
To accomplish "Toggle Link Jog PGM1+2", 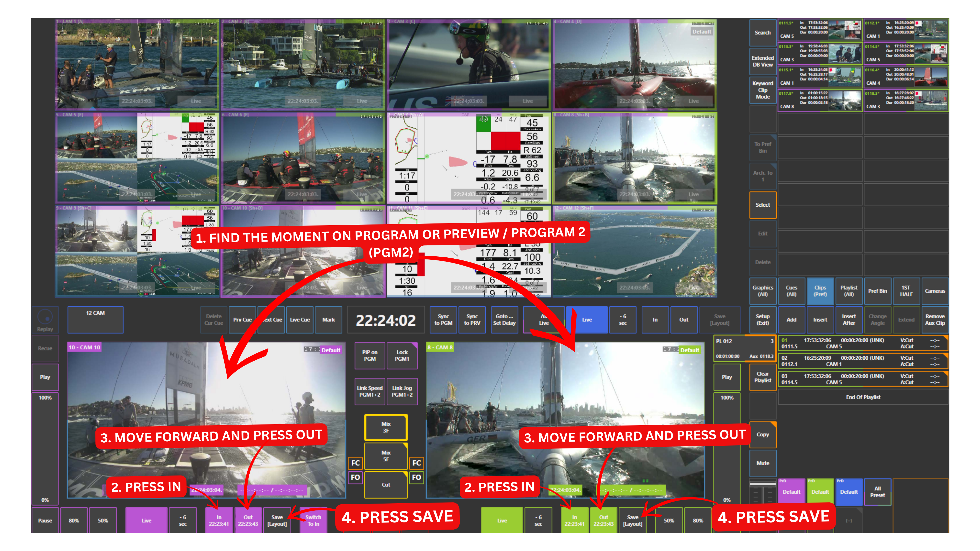I will point(402,391).
